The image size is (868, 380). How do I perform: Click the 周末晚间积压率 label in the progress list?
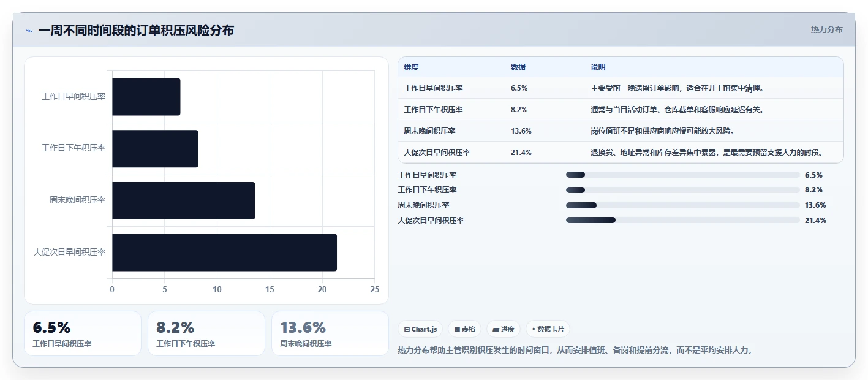coord(423,205)
